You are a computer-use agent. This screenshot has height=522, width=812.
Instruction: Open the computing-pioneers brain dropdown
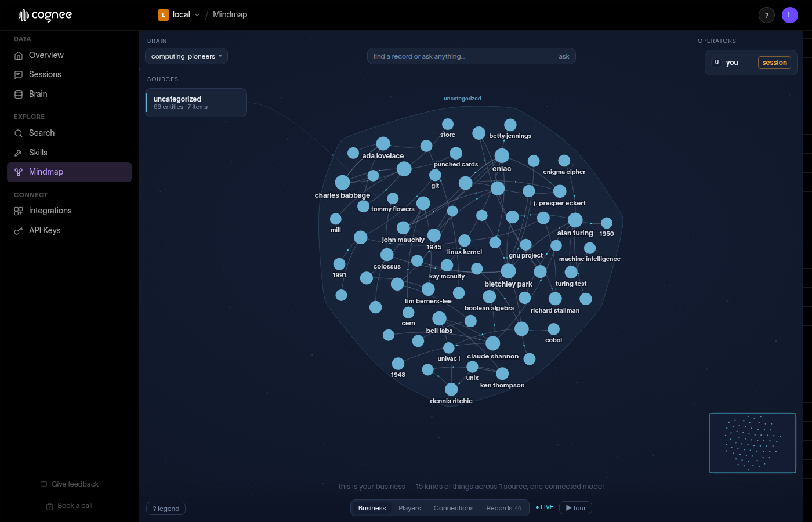pos(186,56)
